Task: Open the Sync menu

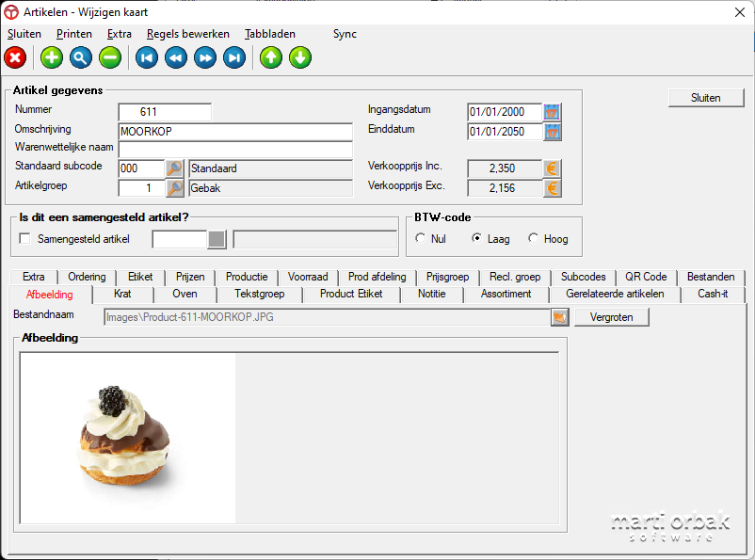Action: [345, 34]
